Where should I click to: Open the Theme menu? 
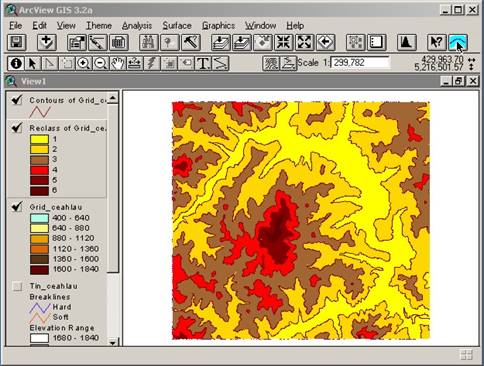pyautogui.click(x=99, y=26)
